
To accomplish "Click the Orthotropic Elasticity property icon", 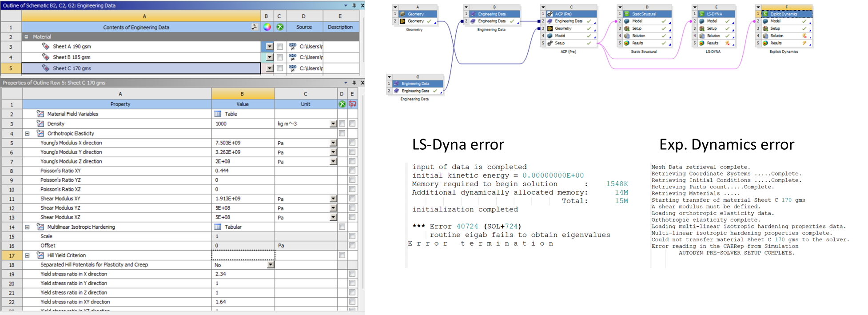I will 40,133.
